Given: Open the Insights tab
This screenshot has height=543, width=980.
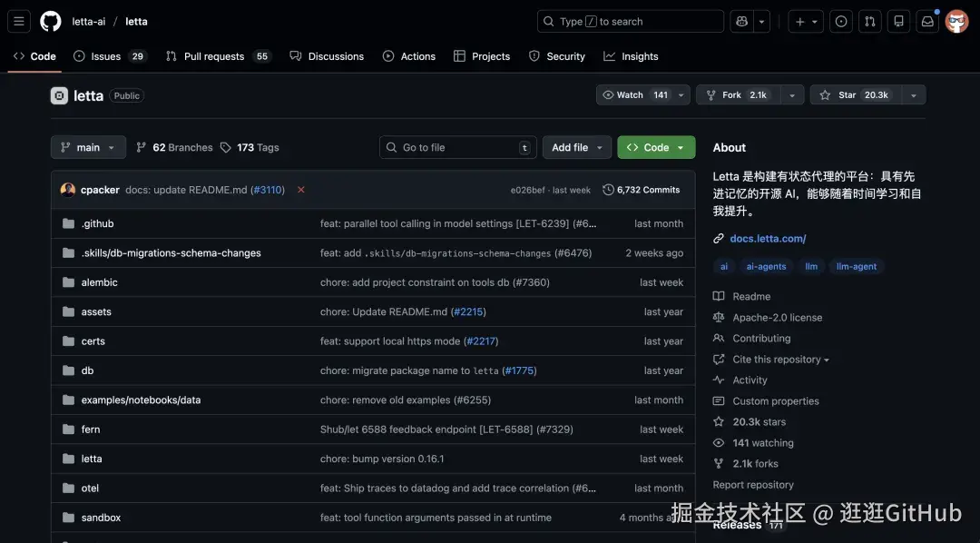Looking at the screenshot, I should 631,56.
